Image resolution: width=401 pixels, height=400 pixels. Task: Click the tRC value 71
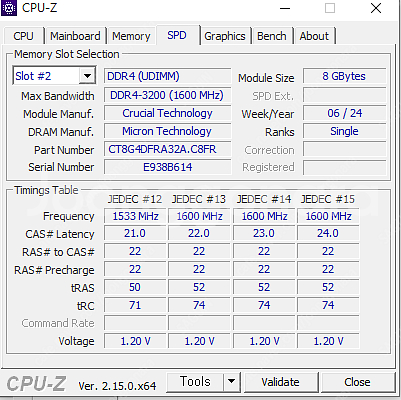pyautogui.click(x=135, y=305)
